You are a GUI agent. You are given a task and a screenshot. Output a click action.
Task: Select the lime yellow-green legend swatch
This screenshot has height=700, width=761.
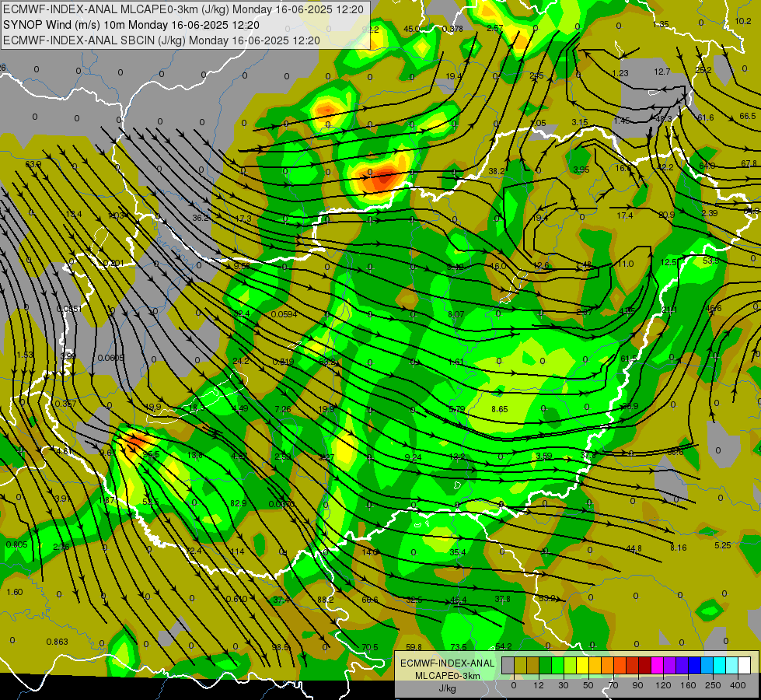571,665
